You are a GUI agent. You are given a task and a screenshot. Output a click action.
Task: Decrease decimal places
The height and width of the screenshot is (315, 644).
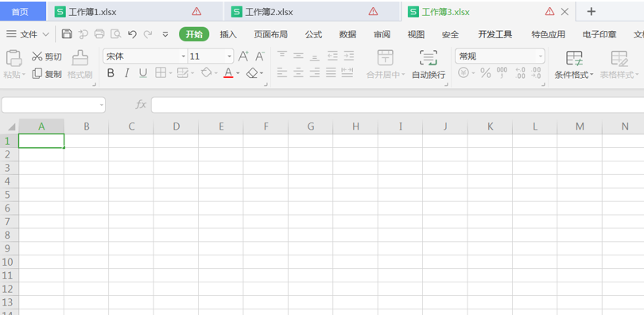536,73
